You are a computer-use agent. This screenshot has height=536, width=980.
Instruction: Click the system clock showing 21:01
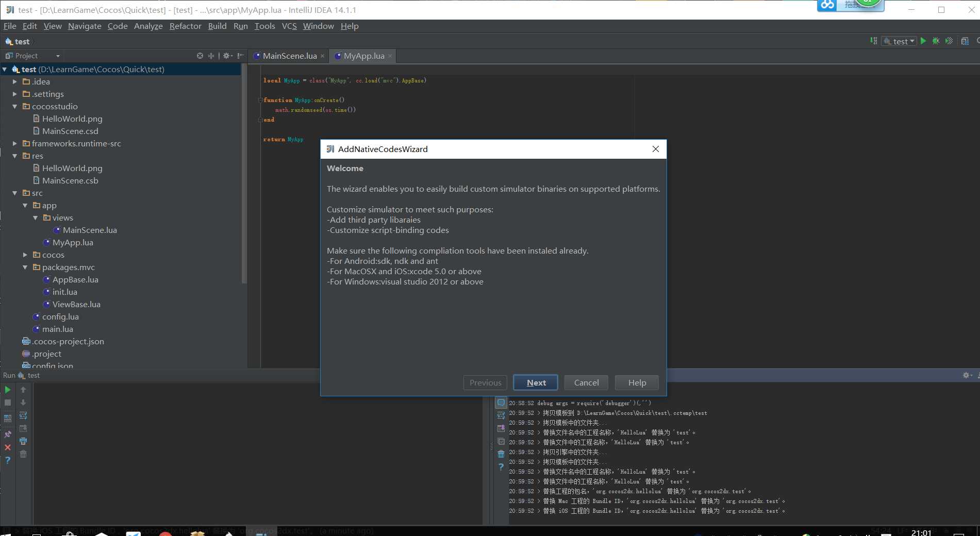tap(921, 532)
